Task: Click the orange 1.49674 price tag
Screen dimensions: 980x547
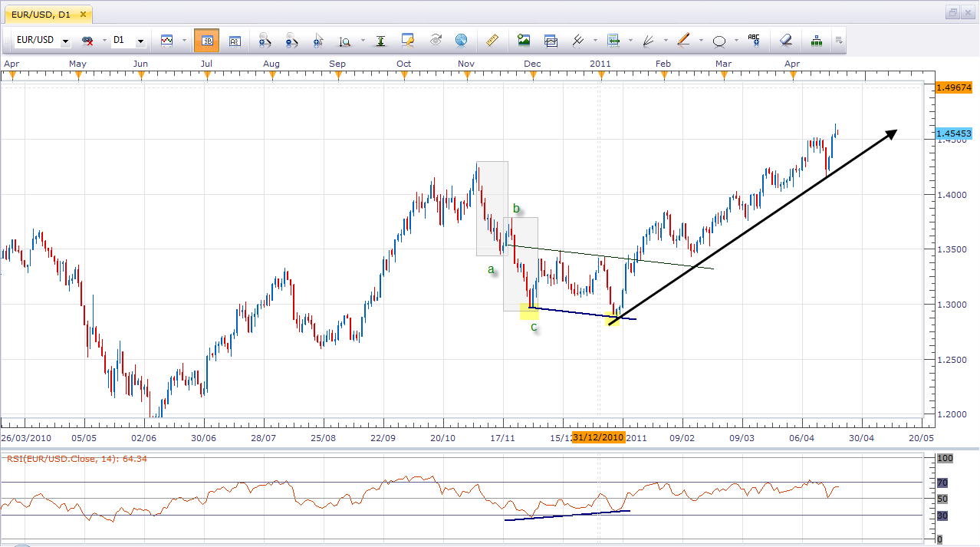Action: tap(955, 87)
